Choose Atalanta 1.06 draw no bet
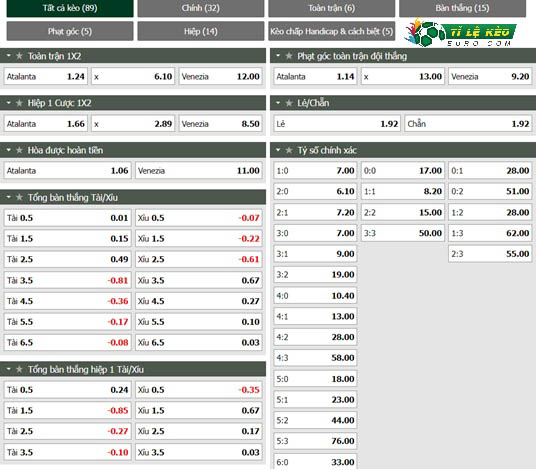 click(67, 170)
